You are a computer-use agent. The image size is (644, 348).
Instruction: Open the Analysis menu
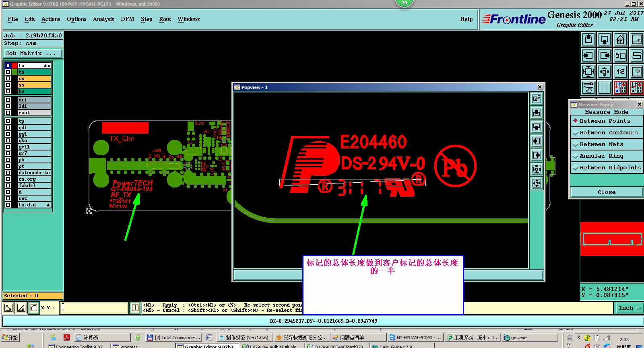click(103, 19)
